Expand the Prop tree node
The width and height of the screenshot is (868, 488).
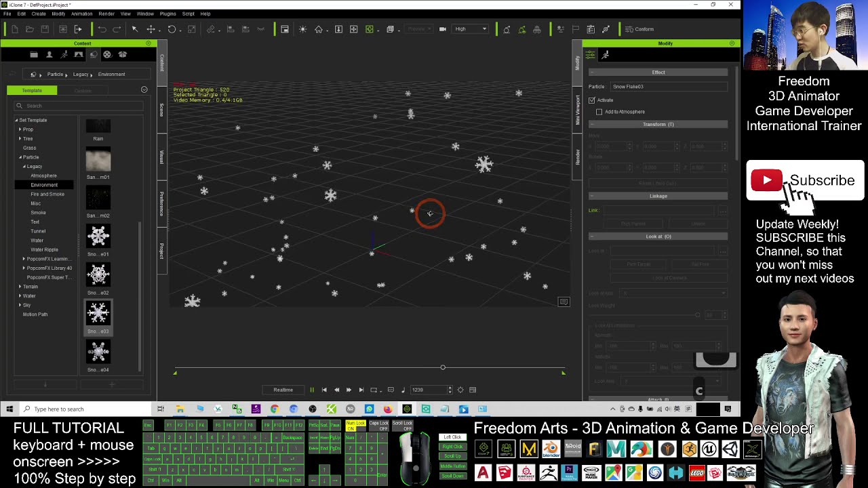pos(20,129)
